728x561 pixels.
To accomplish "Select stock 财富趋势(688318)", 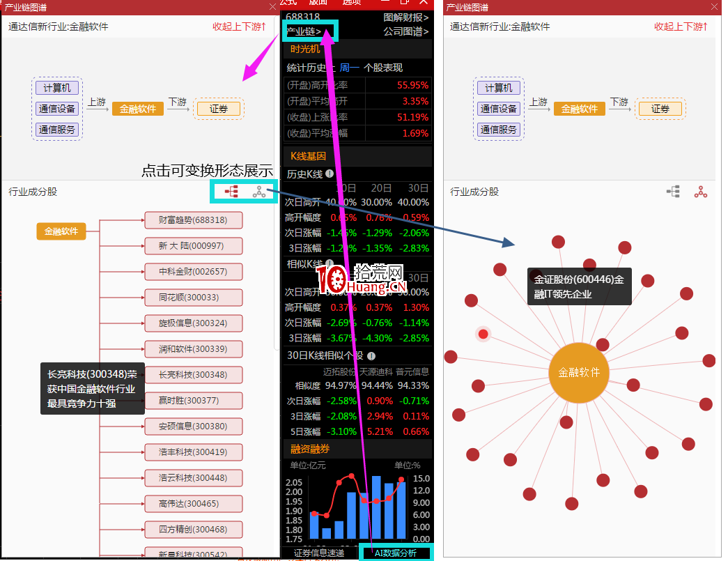I will click(x=194, y=220).
